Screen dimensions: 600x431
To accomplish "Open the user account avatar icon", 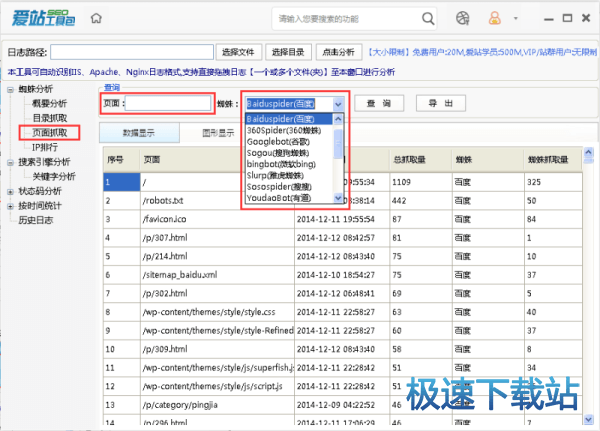I will click(x=494, y=18).
